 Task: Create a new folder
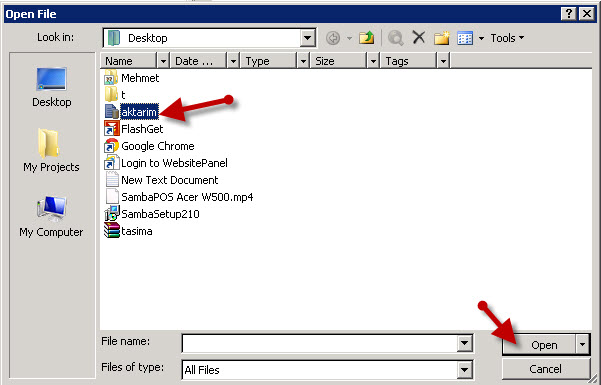point(442,38)
